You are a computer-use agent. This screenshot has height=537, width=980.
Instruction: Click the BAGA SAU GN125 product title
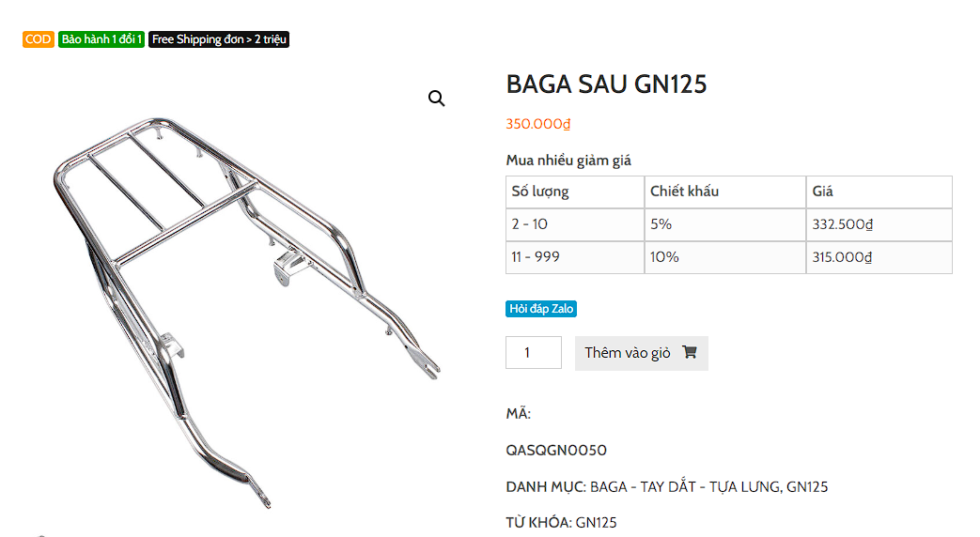coord(606,84)
